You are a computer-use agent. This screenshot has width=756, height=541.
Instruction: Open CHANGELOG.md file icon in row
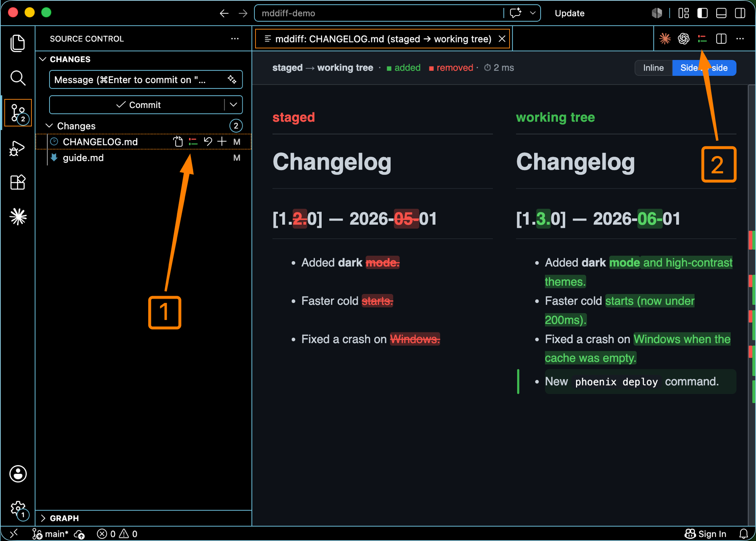coord(178,142)
